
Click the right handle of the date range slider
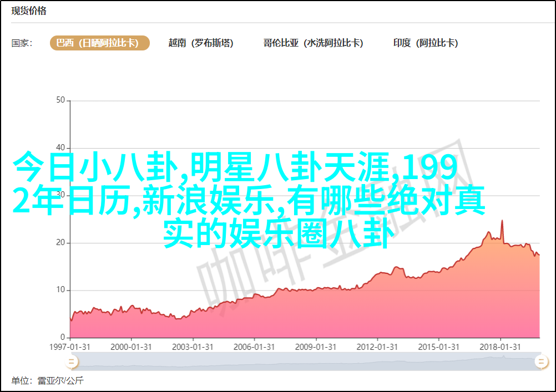tap(541, 362)
